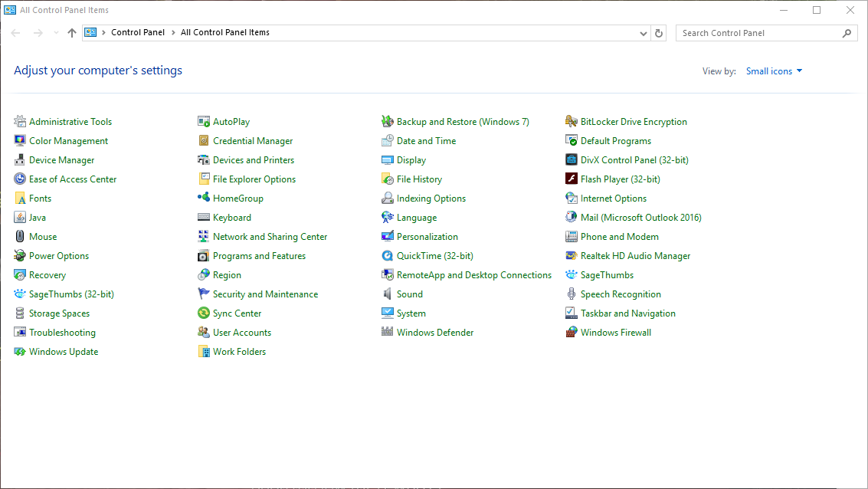Click the Network and Sharing Center icon
The image size is (868, 489).
(204, 237)
